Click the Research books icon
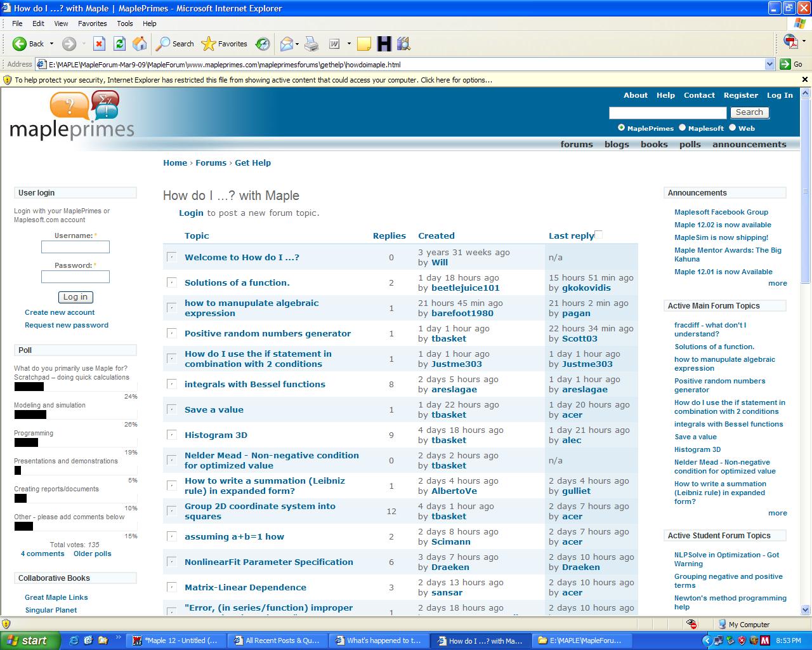Screen dimensions: 812x650 pos(403,44)
